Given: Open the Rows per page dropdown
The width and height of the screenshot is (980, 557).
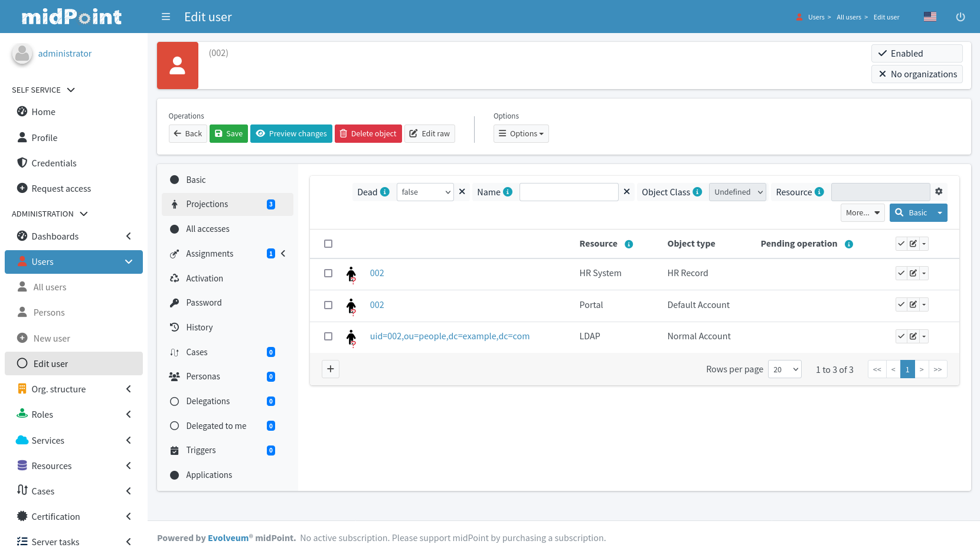Looking at the screenshot, I should point(785,369).
